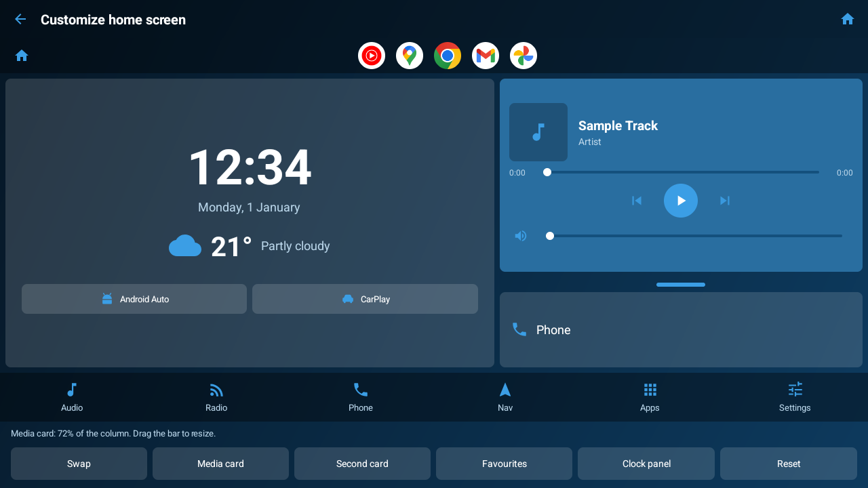Select the Media card option
868x488 pixels.
pyautogui.click(x=220, y=464)
